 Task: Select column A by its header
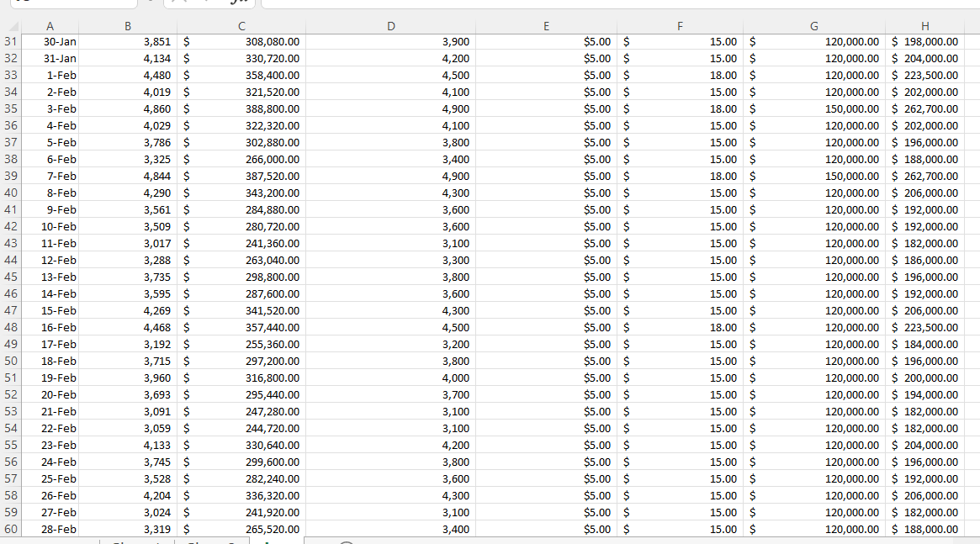coord(50,26)
